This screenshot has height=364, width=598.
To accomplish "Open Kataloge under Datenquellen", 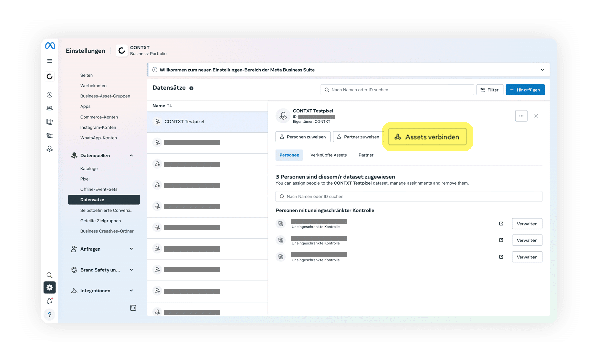I will pyautogui.click(x=89, y=169).
